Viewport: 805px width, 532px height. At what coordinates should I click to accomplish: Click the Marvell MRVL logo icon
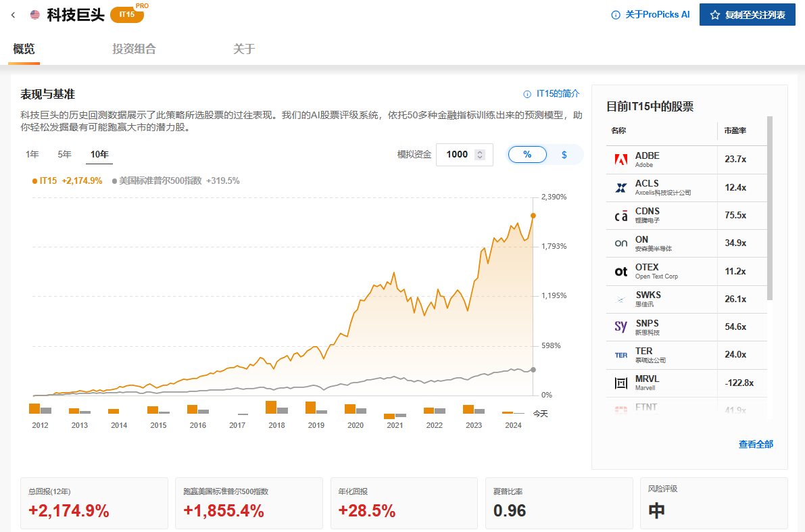point(620,383)
